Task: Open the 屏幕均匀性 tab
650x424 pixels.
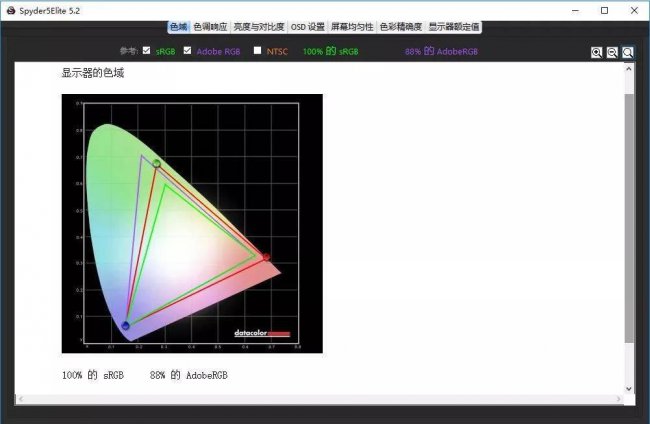Action: 352,27
